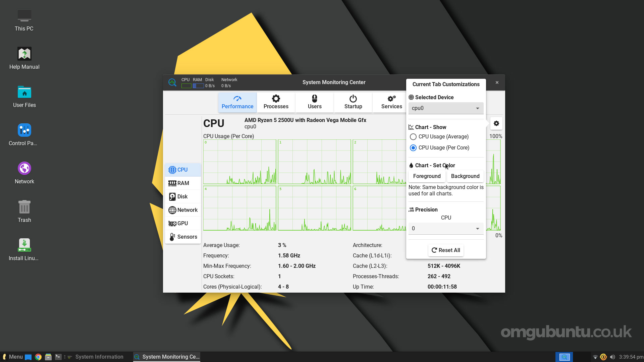
Task: Click the update notifier tray icon
Action: coord(603,357)
